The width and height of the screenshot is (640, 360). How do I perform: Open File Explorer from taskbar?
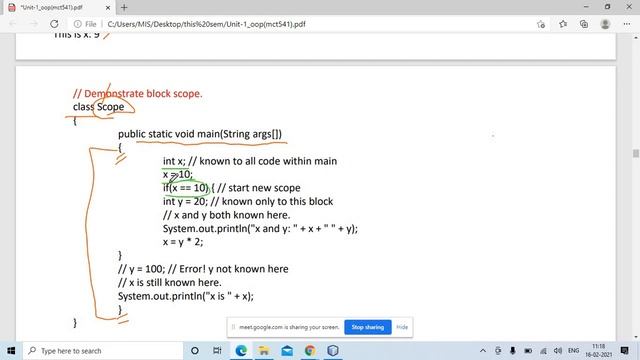point(264,351)
